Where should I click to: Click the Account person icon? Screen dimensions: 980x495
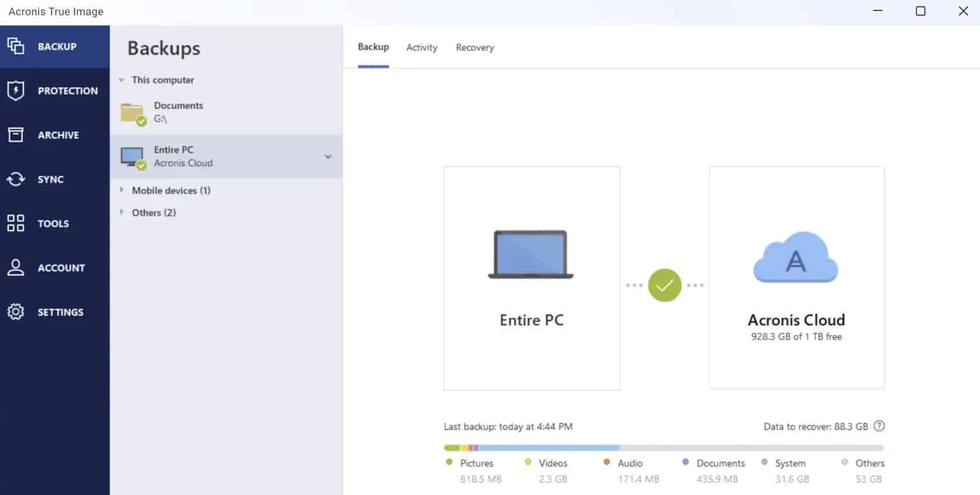(x=15, y=267)
